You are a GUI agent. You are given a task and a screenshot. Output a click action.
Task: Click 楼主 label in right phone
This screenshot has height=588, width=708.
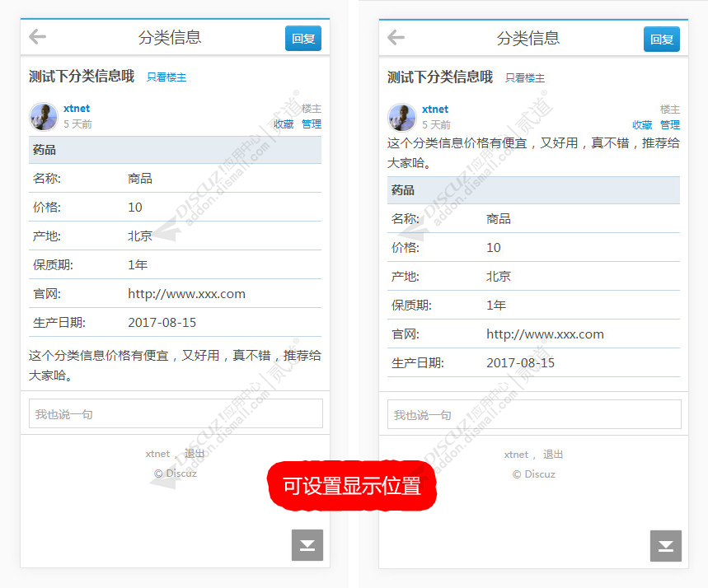click(x=670, y=110)
